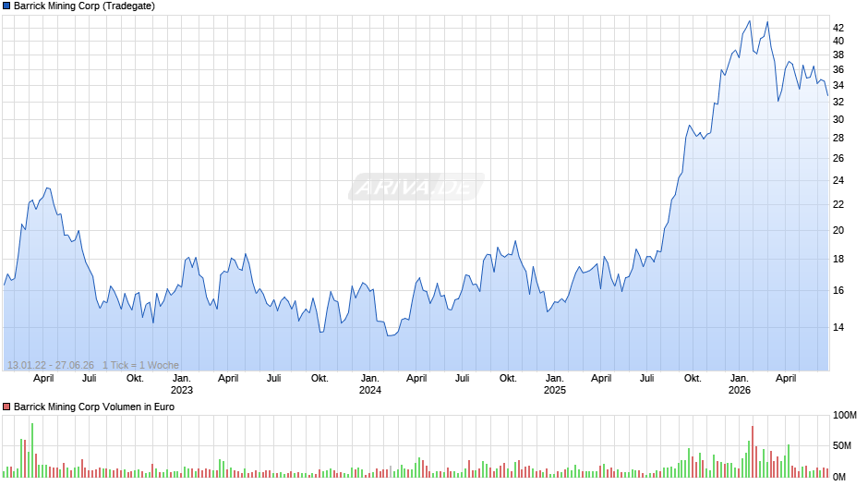Click the price axis label 14
This screenshot has height=486, width=868.
coord(838,327)
